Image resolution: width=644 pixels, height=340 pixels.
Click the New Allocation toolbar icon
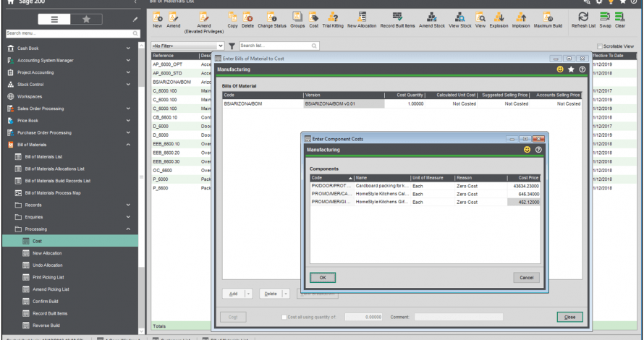362,20
